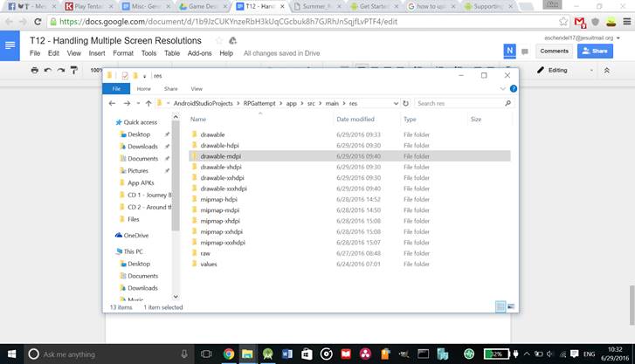Viewport: 635px width, 364px height.
Task: Select the mipmap-xhdpi folder
Action: pyautogui.click(x=220, y=221)
